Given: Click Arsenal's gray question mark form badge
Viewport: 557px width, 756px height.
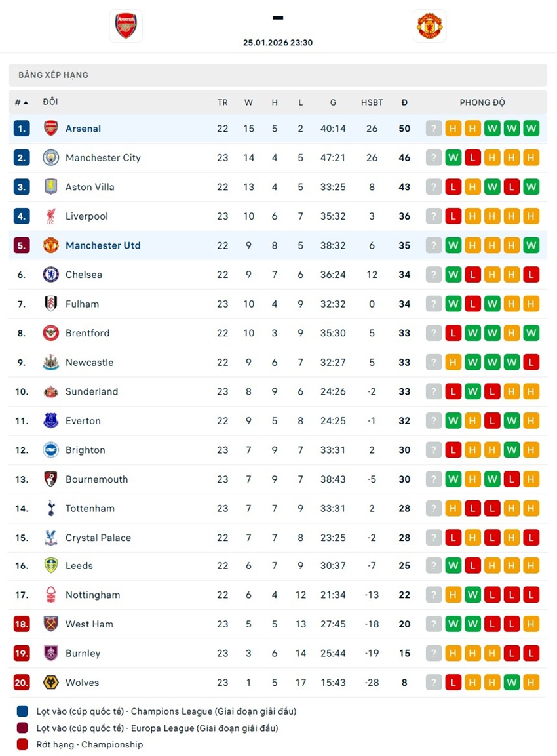Looking at the screenshot, I should click(434, 129).
